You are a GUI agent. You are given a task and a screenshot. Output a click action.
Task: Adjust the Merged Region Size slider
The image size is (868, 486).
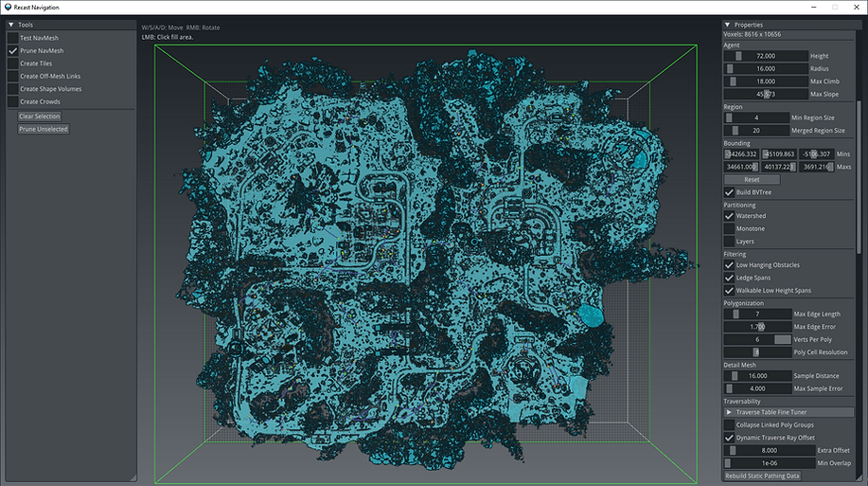point(756,130)
